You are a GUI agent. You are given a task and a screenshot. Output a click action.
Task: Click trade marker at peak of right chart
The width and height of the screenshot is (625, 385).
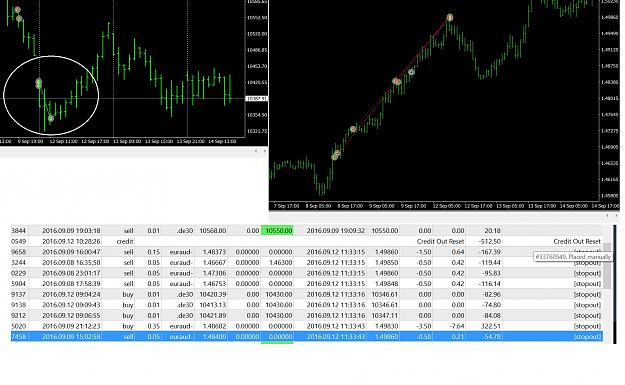coord(450,18)
